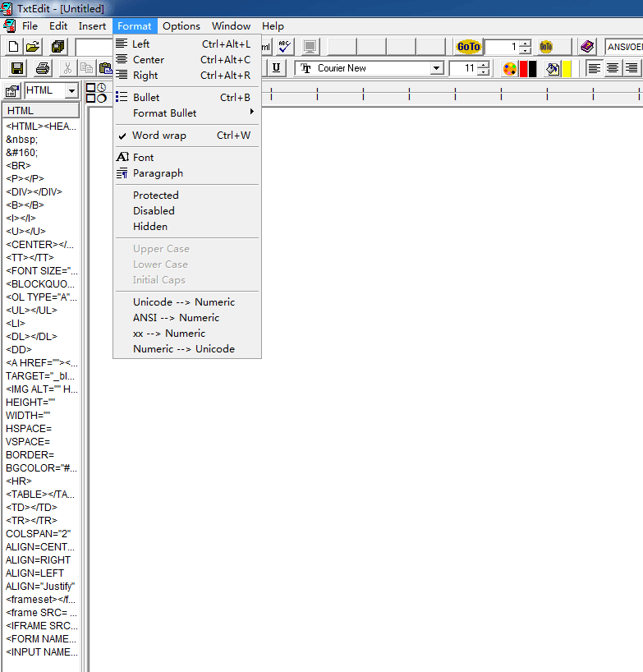Toggle Underline formatting button
Screen dimensions: 643x672
tap(276, 68)
